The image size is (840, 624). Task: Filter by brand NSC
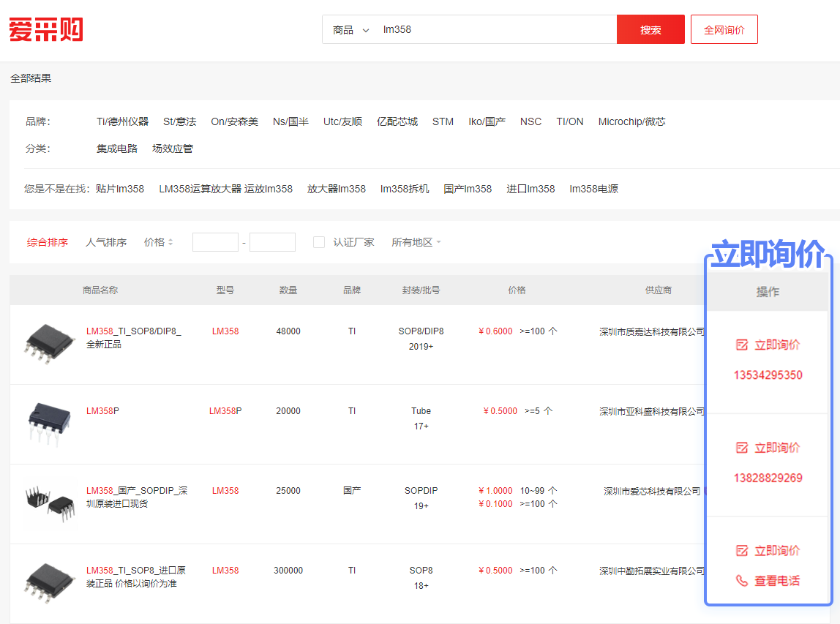point(530,121)
